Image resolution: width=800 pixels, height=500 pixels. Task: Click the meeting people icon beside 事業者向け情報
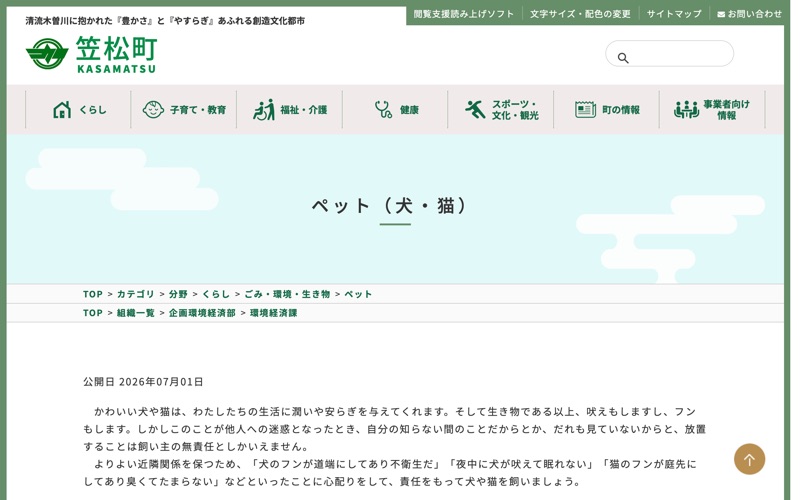point(686,110)
